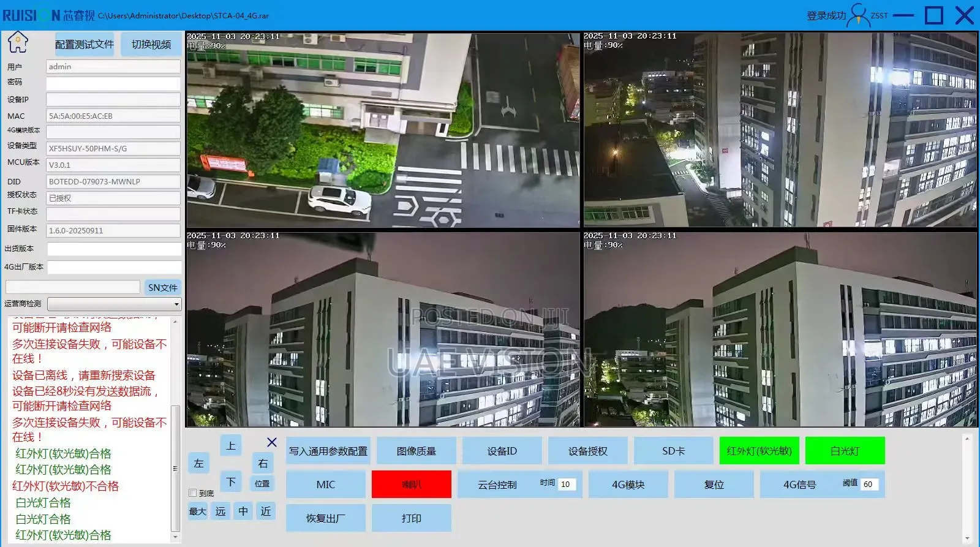Click 设备授权 button
The image size is (980, 547).
(588, 451)
